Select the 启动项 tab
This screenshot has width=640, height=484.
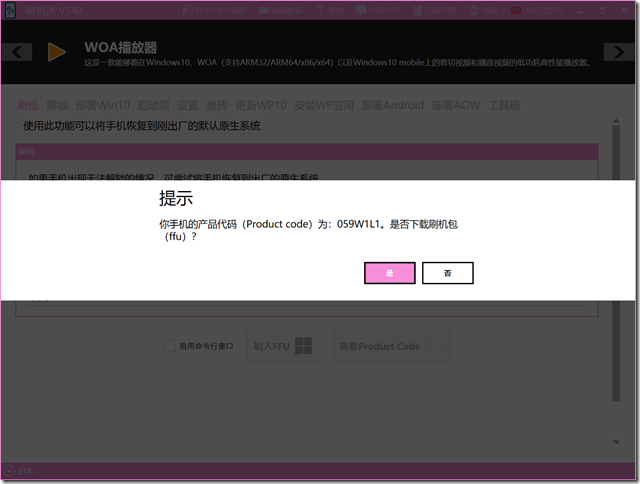click(153, 105)
